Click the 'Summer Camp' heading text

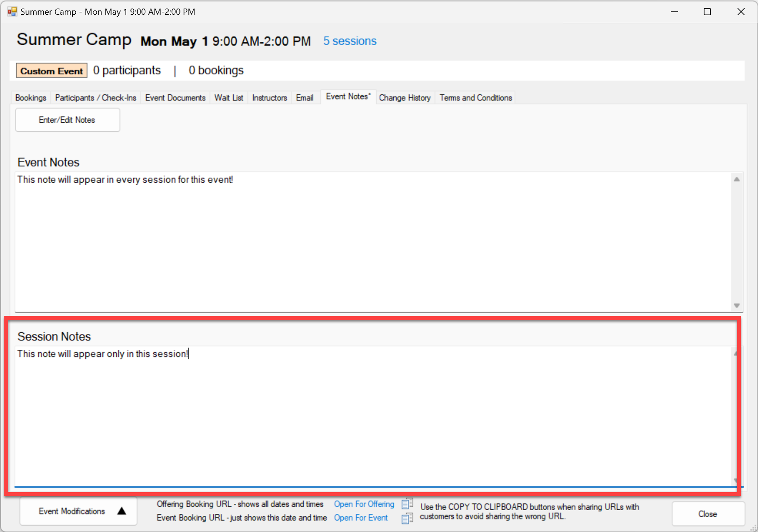74,39
